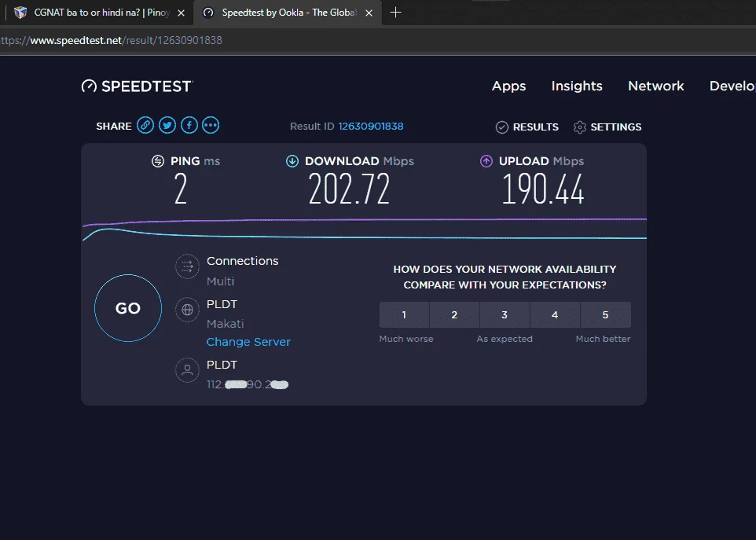This screenshot has height=540, width=756.
Task: Click the upload arrow icon
Action: pos(486,161)
